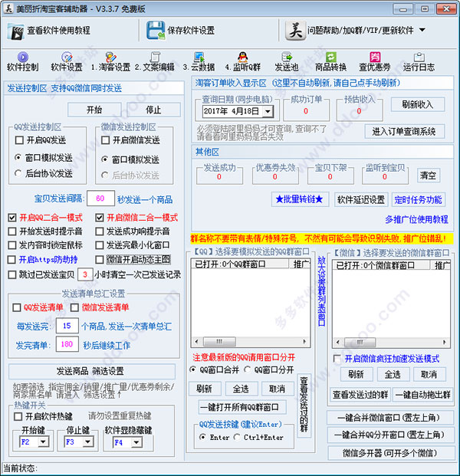This screenshot has width=460, height=476.
Task: Open the 查优惠券 tab icon
Action: coord(375,57)
